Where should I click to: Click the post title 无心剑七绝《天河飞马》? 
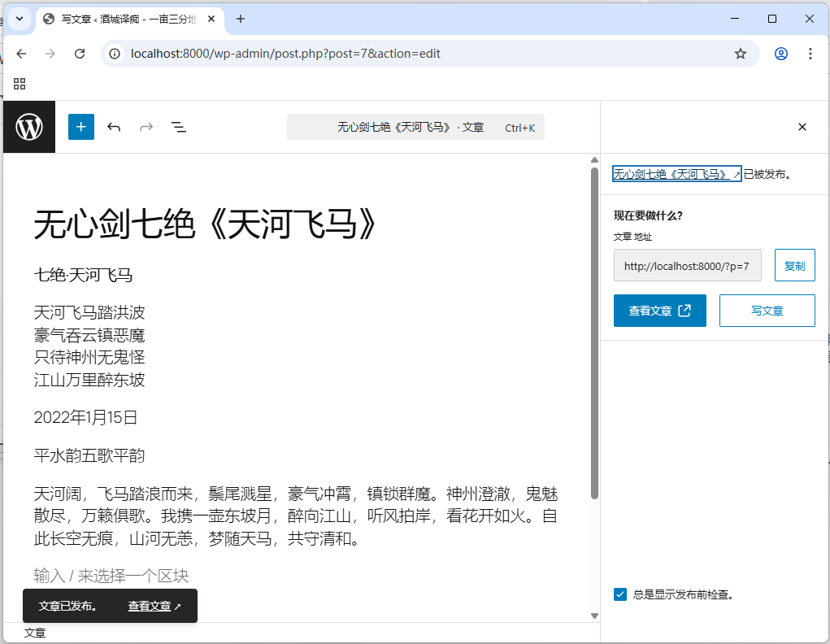coord(205,224)
